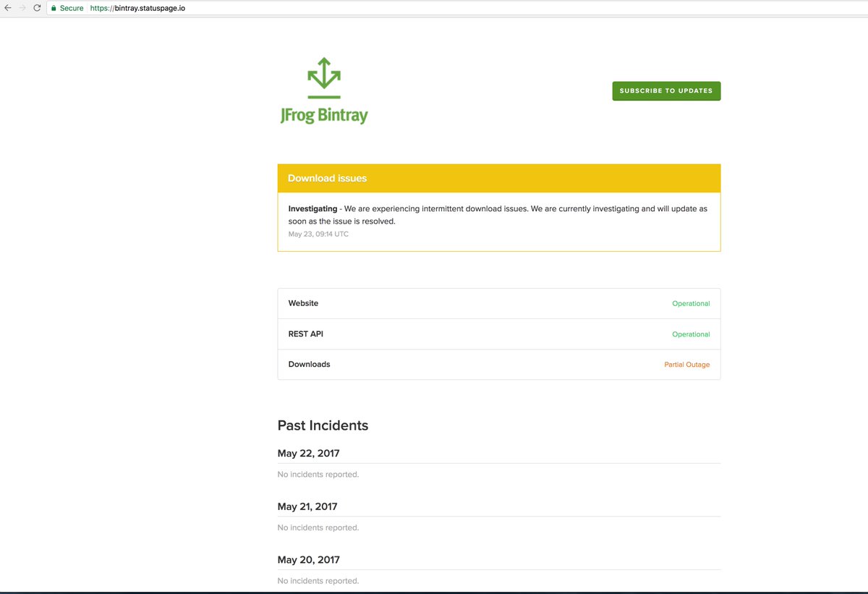Click the browser forward arrow
Image resolution: width=868 pixels, height=594 pixels.
point(22,8)
